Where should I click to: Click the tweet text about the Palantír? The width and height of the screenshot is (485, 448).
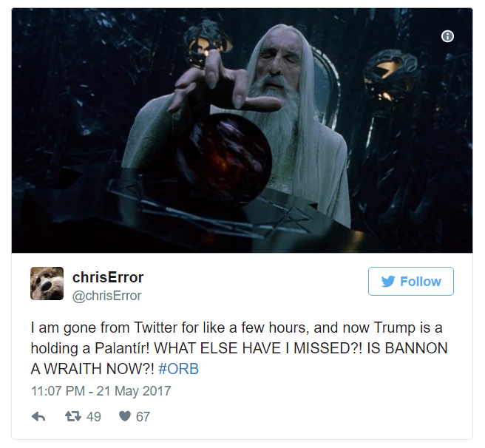pos(239,348)
